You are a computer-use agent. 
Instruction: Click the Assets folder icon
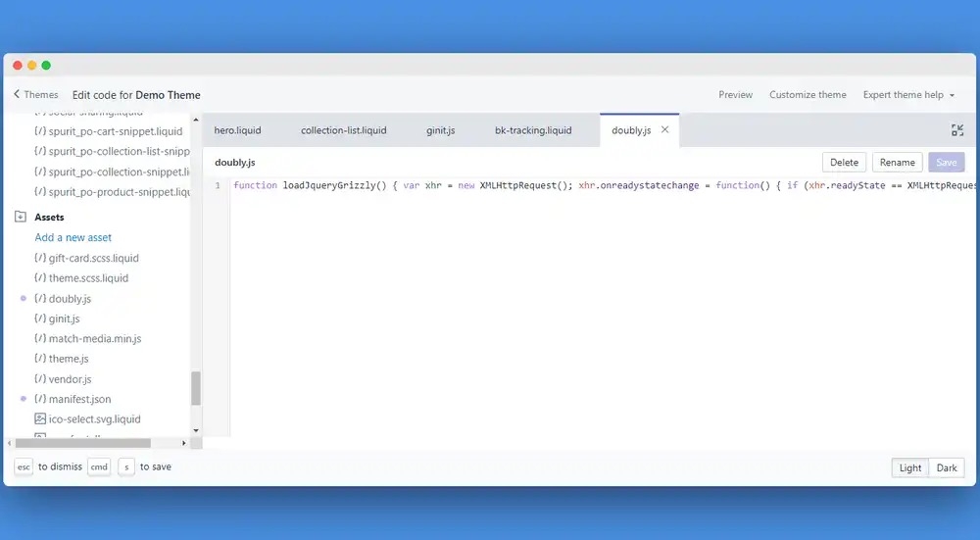pos(21,218)
